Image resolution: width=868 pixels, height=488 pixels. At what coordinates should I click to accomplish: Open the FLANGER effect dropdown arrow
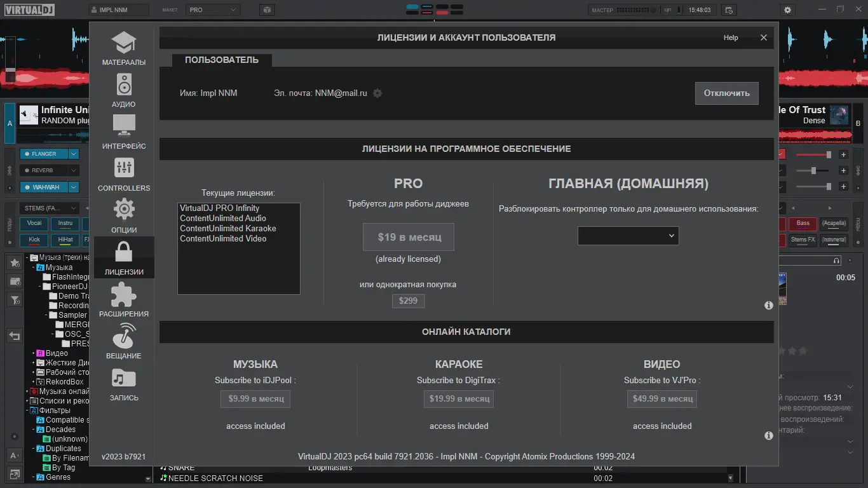[74, 154]
